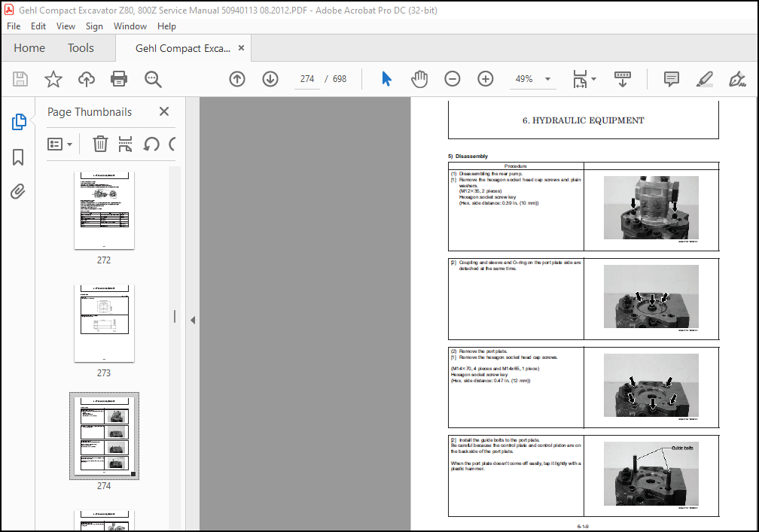Add file to starred with star icon
Image resolution: width=759 pixels, height=532 pixels.
[x=53, y=79]
